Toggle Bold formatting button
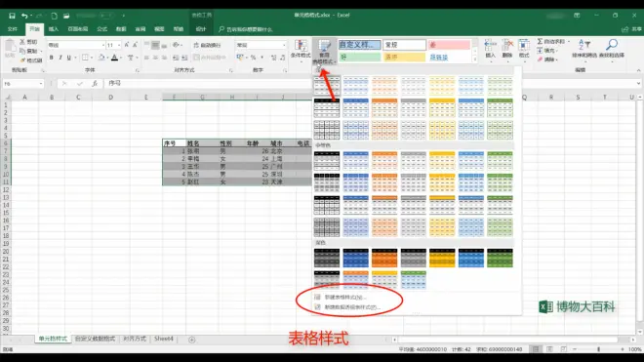 click(52, 58)
